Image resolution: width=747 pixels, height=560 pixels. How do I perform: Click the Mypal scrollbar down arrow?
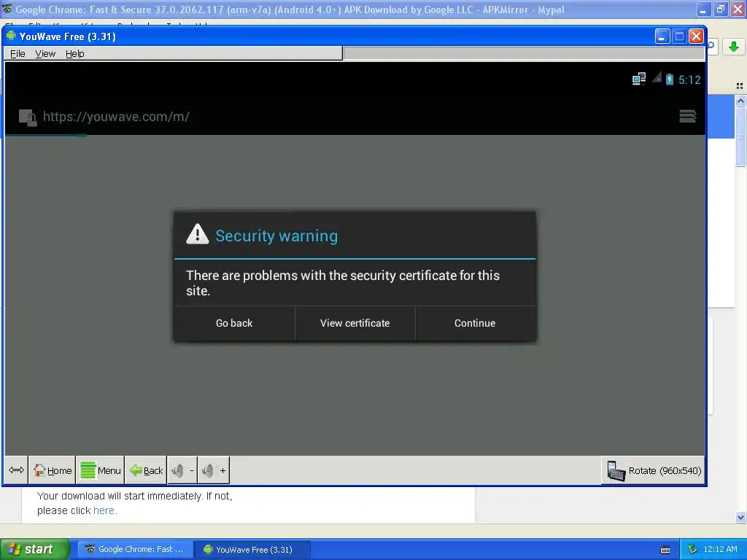pyautogui.click(x=740, y=517)
